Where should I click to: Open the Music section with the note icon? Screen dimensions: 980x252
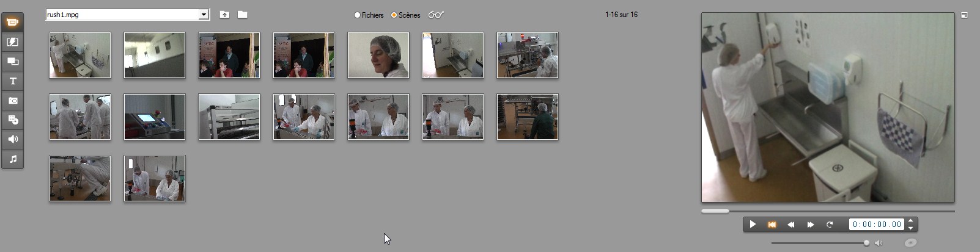(x=12, y=159)
